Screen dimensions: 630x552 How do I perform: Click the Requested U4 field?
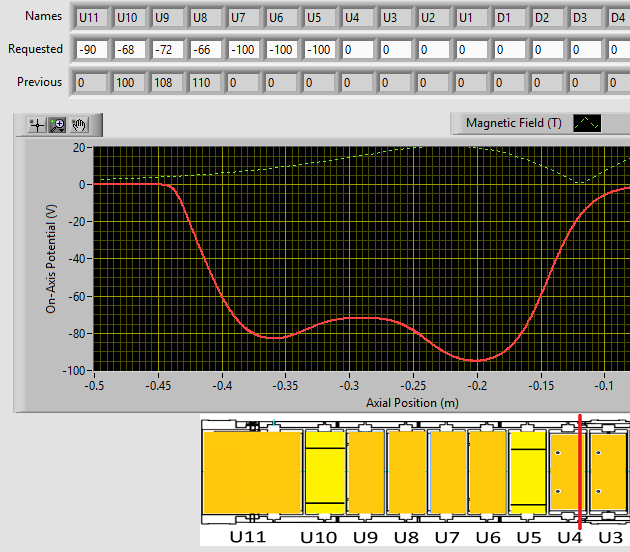coord(356,49)
